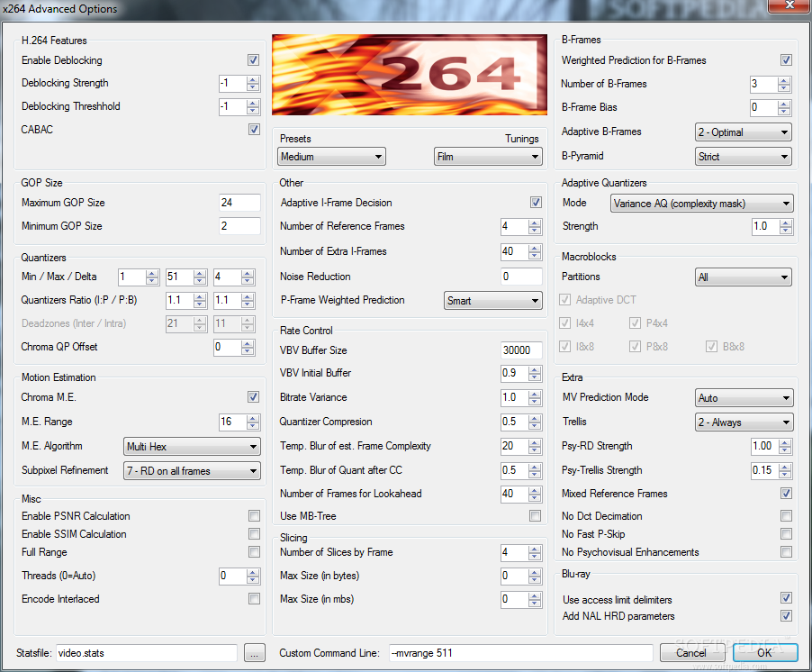The height and width of the screenshot is (672, 812).
Task: Enable Use MB-Tree checkbox
Action: [535, 515]
